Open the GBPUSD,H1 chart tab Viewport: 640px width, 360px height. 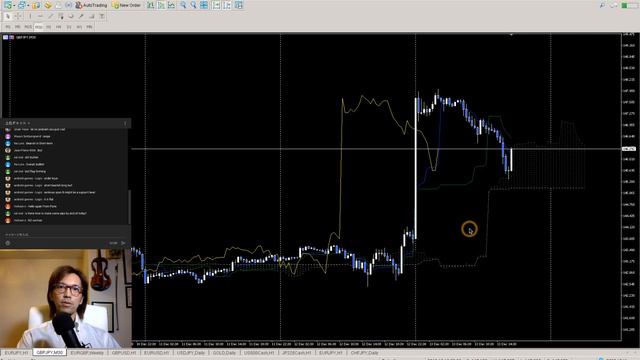(x=124, y=353)
